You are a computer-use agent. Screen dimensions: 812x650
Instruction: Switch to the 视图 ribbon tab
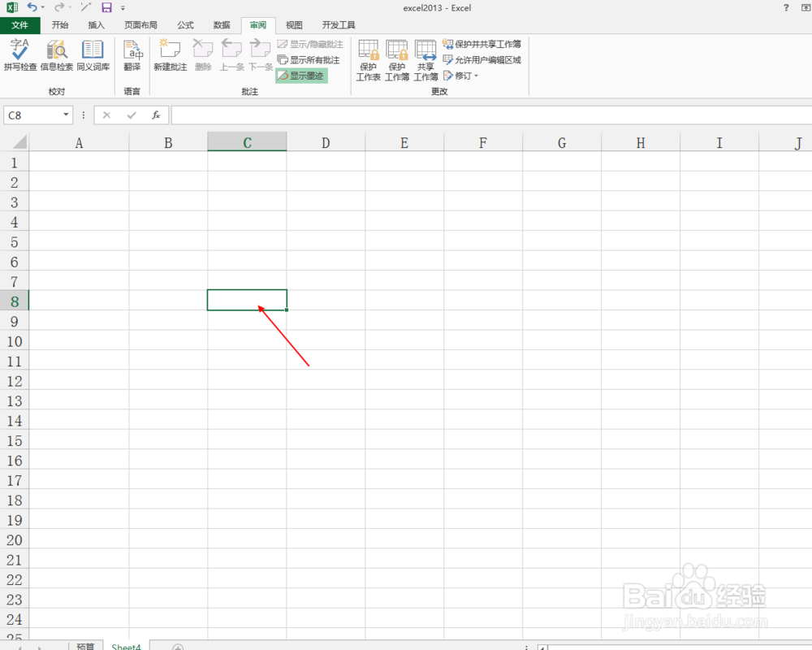(294, 24)
